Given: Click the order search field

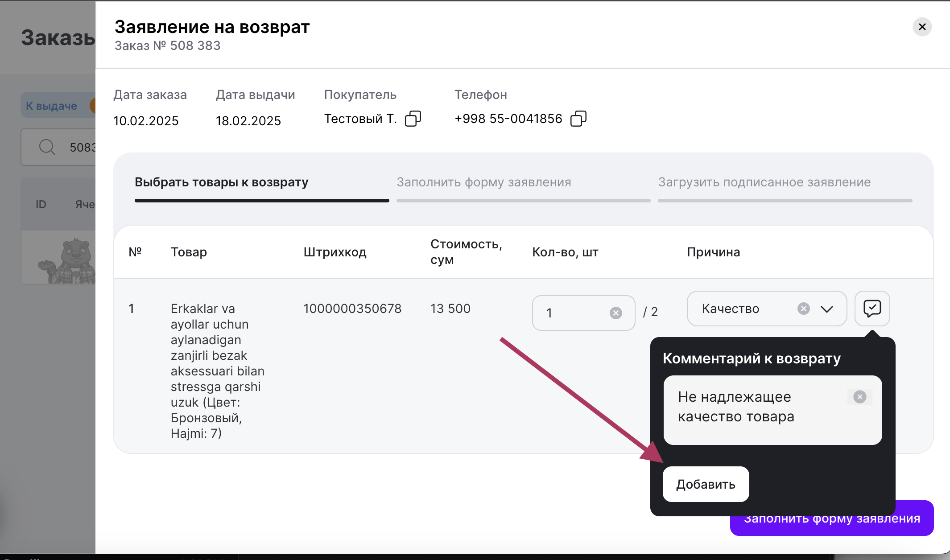Looking at the screenshot, I should click(x=80, y=147).
